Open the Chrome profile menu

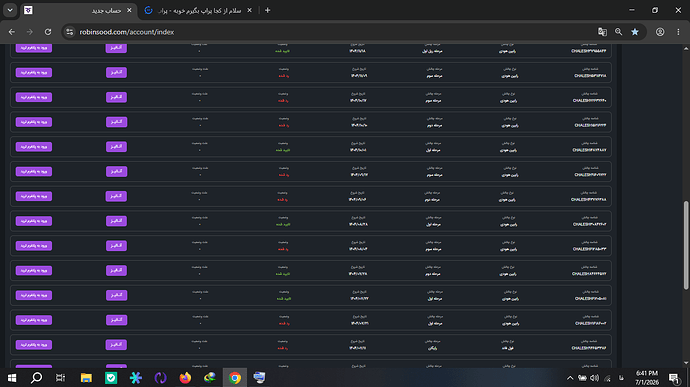[660, 32]
